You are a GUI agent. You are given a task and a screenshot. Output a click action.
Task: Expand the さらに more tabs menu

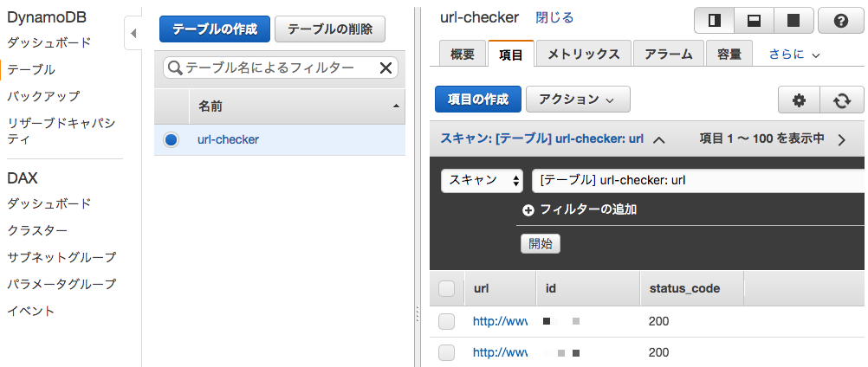click(x=794, y=55)
